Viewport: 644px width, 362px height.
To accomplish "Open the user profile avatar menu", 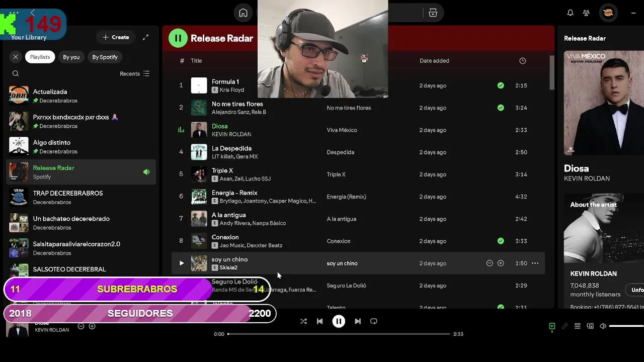I will click(608, 13).
